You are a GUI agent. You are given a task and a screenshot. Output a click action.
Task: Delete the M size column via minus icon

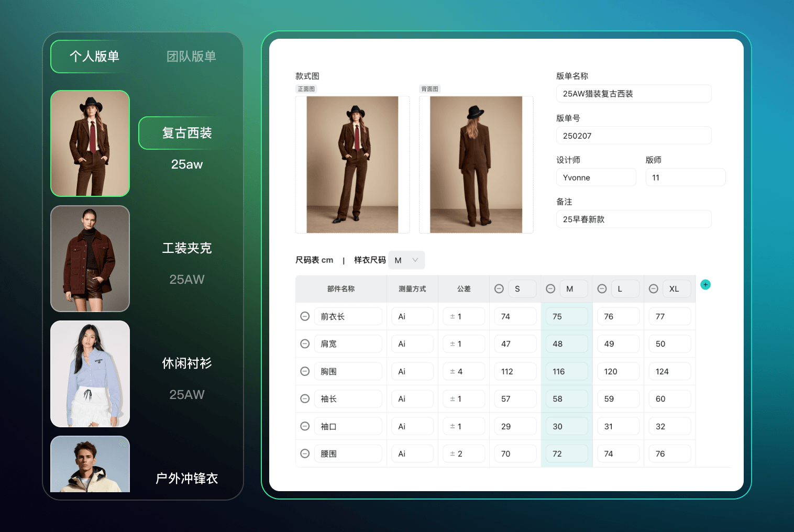[550, 289]
